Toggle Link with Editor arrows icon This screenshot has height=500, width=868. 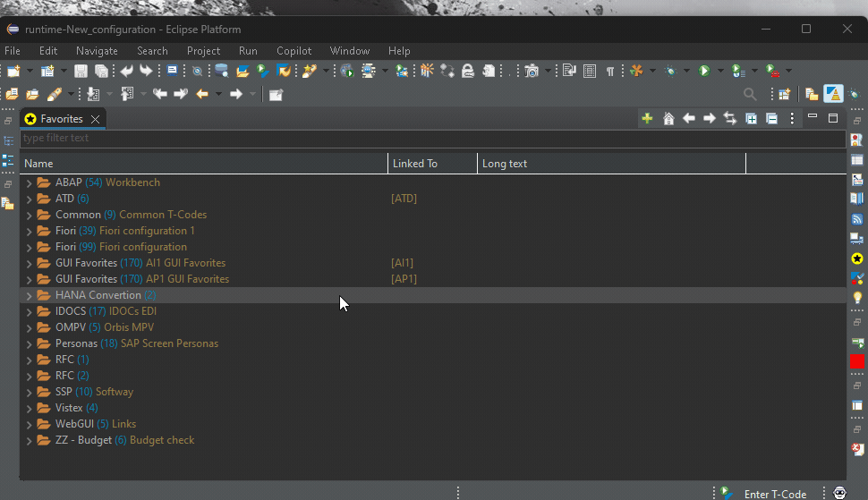(730, 118)
